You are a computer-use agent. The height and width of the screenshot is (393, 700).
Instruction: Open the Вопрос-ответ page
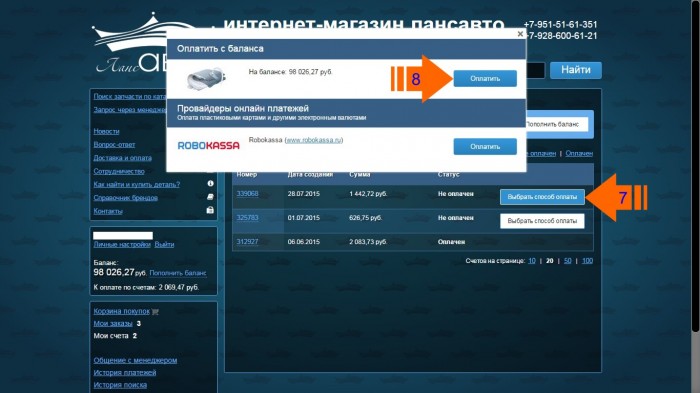[x=114, y=145]
